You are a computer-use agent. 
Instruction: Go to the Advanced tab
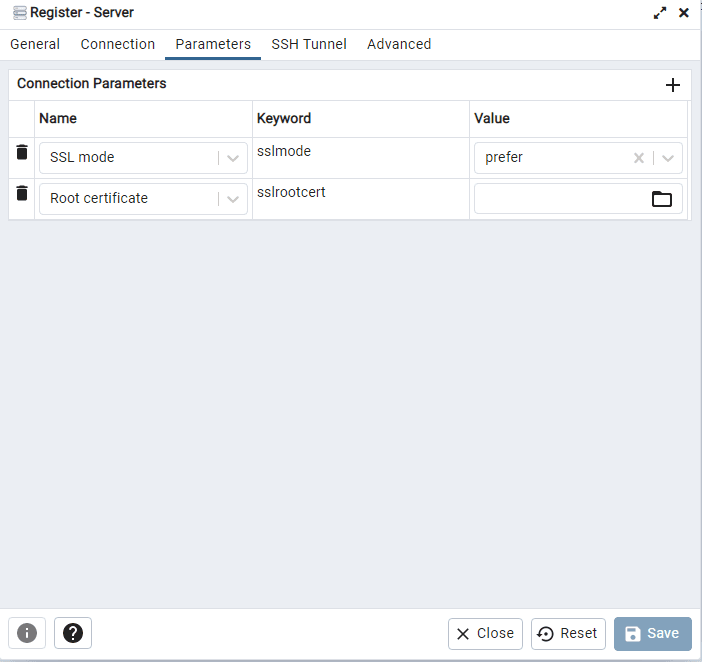[399, 44]
